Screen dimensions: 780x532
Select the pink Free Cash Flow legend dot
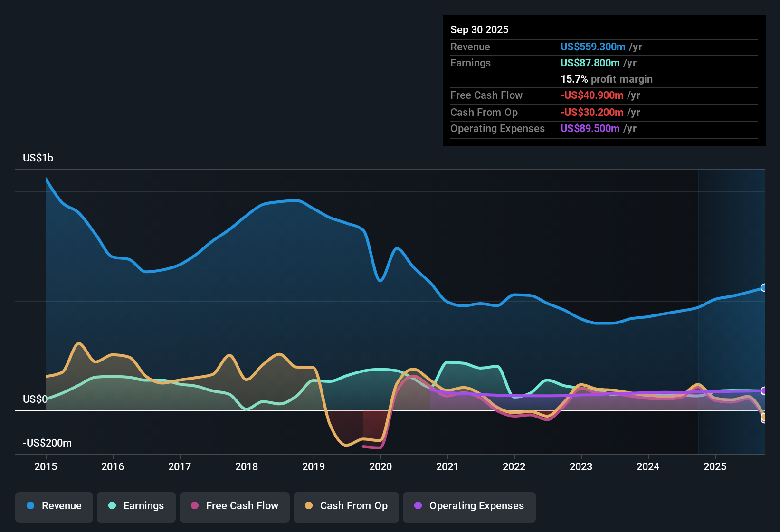click(194, 506)
